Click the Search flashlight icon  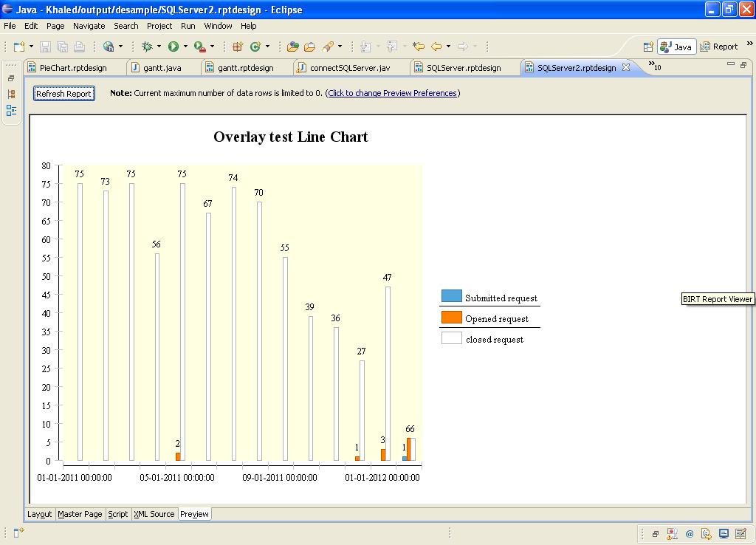tap(328, 47)
